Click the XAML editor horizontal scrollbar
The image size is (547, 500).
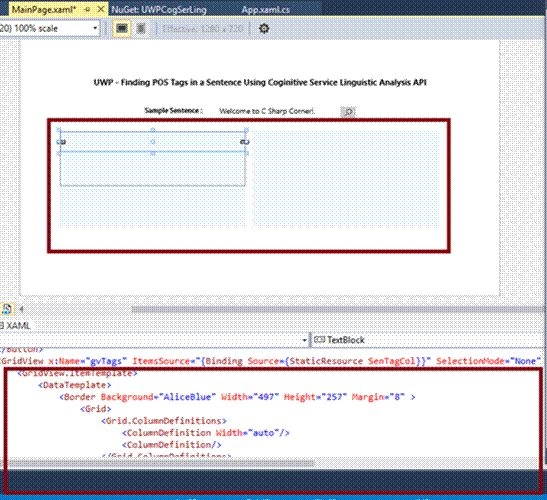(x=160, y=463)
